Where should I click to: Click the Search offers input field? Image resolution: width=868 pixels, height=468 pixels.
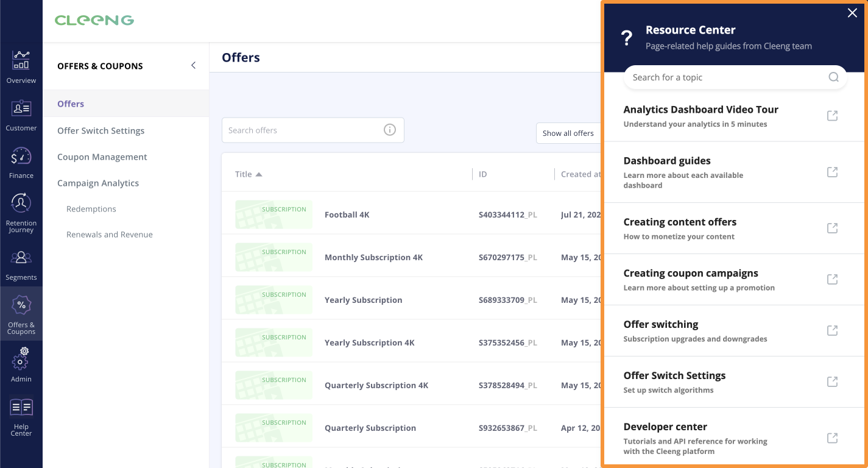click(313, 130)
